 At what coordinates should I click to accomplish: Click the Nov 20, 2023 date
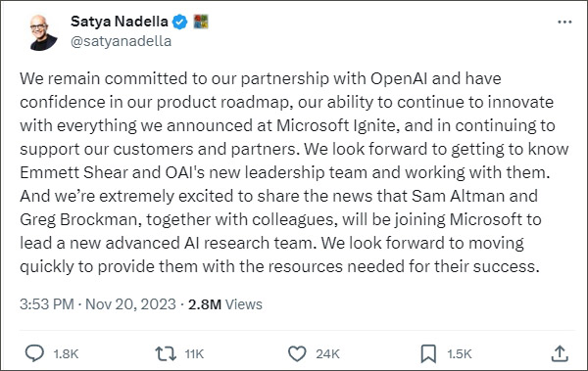point(130,303)
